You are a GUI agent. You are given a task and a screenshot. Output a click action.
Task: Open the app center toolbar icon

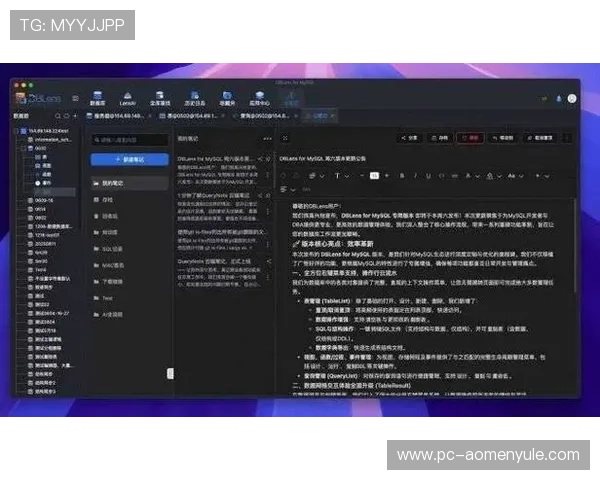pyautogui.click(x=259, y=98)
